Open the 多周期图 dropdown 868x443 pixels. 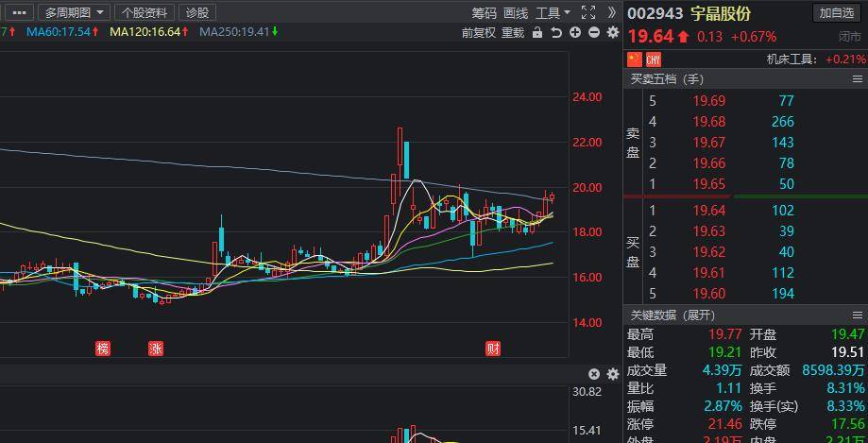(75, 12)
